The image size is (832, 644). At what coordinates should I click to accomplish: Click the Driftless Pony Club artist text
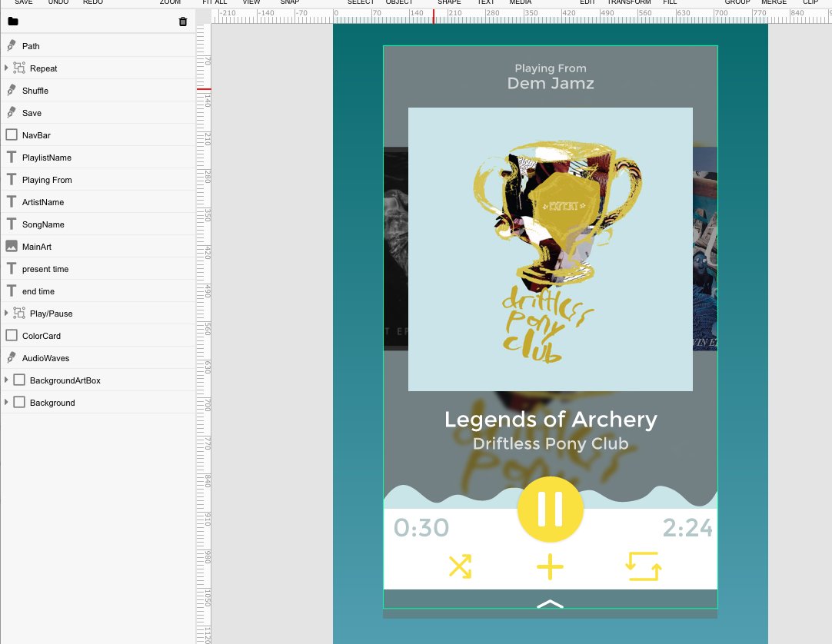[551, 443]
